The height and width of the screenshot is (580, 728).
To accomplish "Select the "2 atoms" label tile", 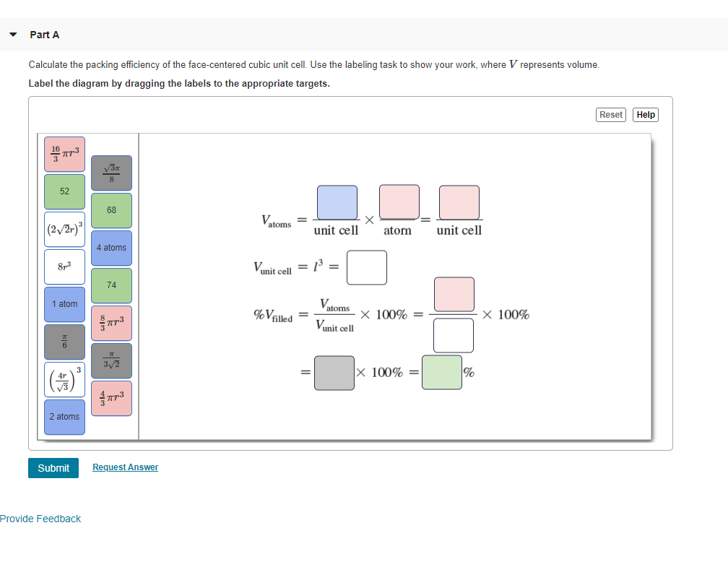I will [64, 417].
